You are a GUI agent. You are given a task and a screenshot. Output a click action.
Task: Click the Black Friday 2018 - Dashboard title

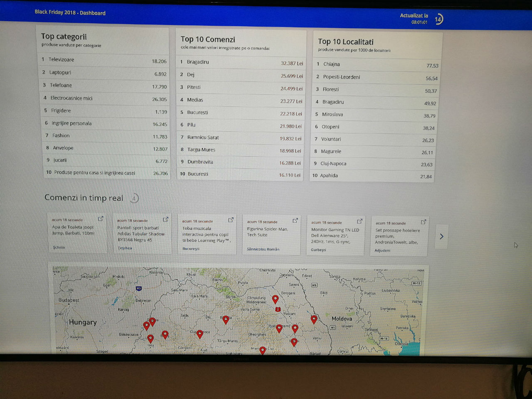[x=70, y=12]
